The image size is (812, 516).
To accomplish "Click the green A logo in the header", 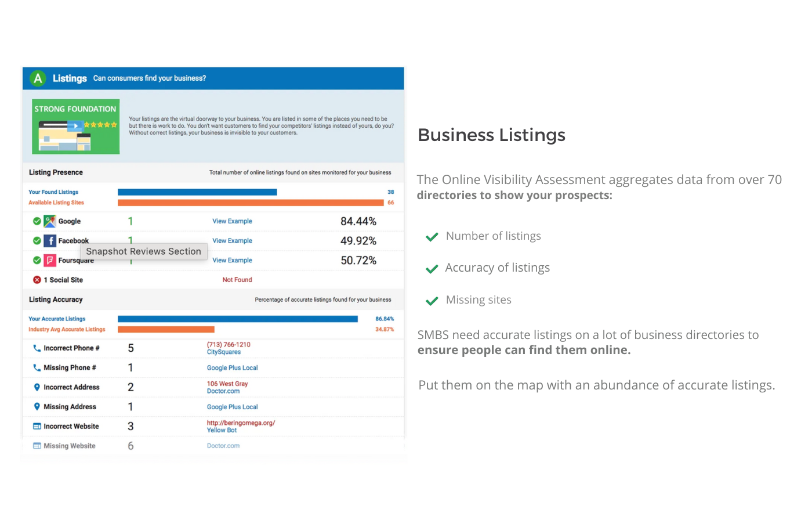I will click(x=37, y=78).
